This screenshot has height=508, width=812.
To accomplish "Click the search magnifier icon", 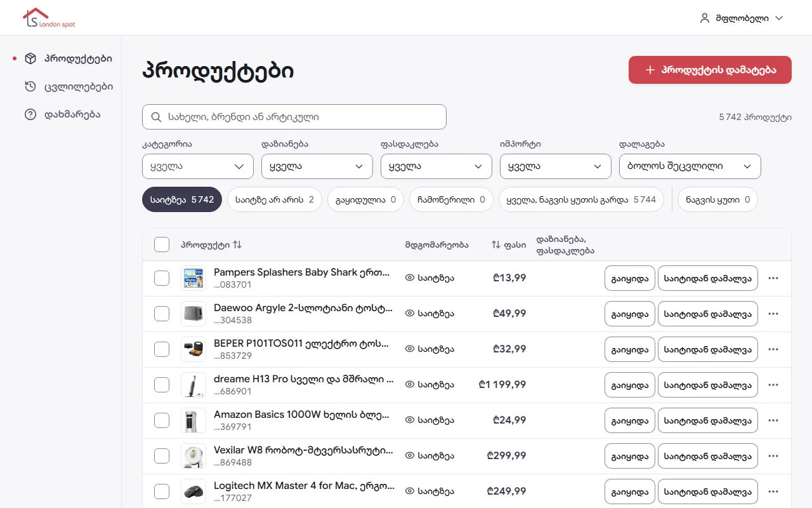I will [x=156, y=117].
